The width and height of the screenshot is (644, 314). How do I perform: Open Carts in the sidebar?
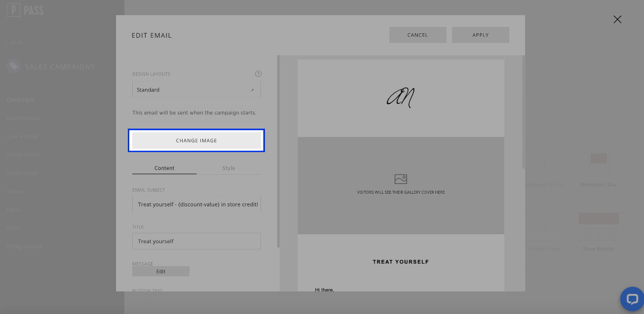13,210
